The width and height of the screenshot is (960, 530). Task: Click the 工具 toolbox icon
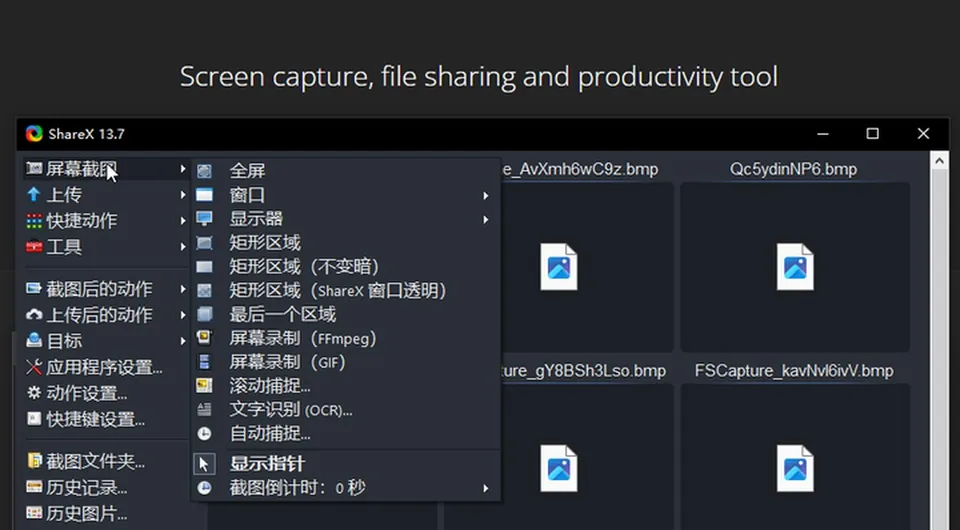click(x=34, y=247)
